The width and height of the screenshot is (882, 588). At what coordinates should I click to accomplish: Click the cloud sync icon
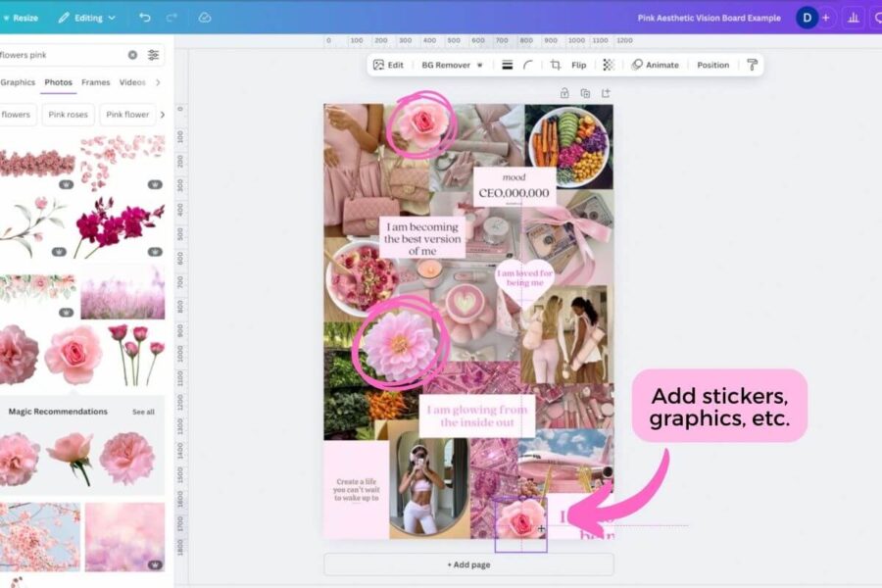[x=204, y=17]
